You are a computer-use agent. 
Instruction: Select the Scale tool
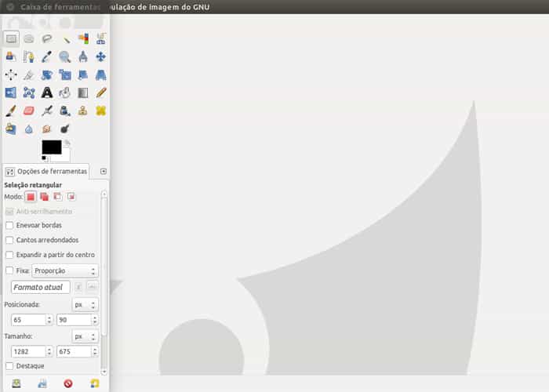pyautogui.click(x=65, y=74)
